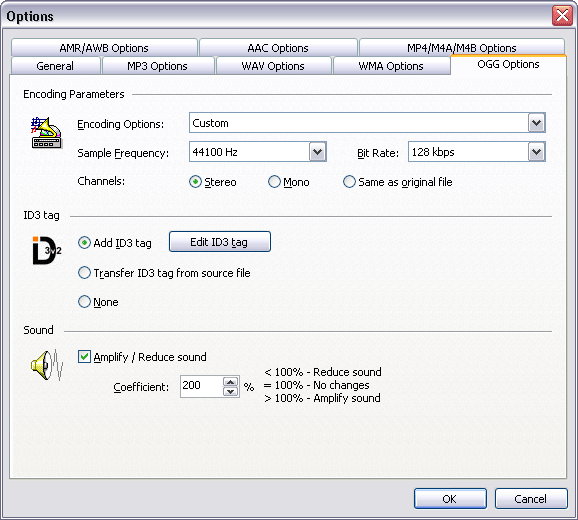Click into the Coefficient value field
Viewport: 578px width, 520px height.
click(202, 386)
